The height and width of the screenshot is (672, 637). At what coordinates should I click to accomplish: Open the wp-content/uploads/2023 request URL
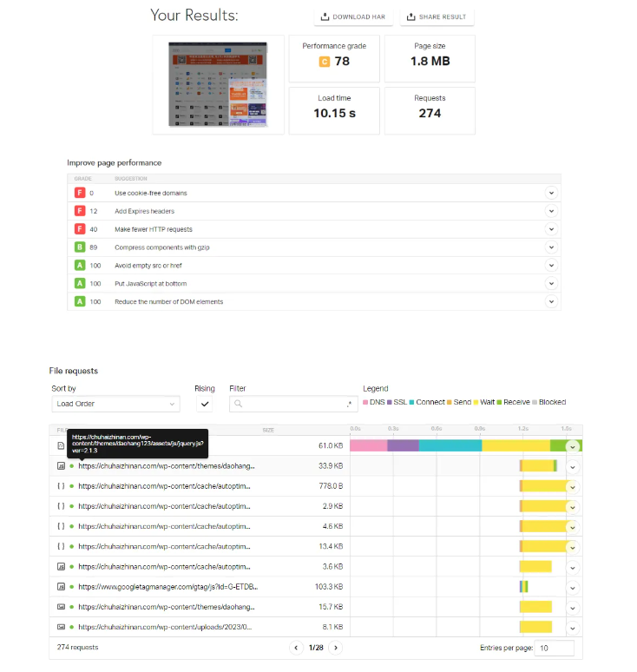(x=165, y=627)
